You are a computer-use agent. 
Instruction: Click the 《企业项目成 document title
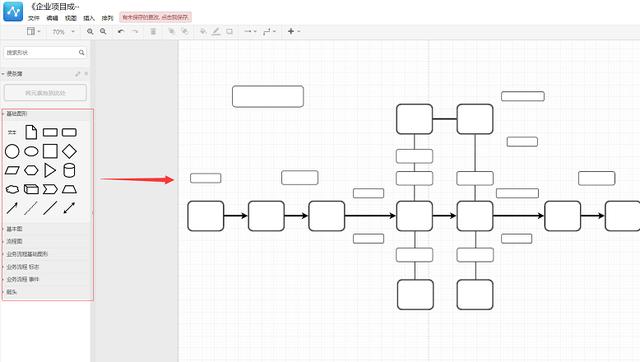55,6
